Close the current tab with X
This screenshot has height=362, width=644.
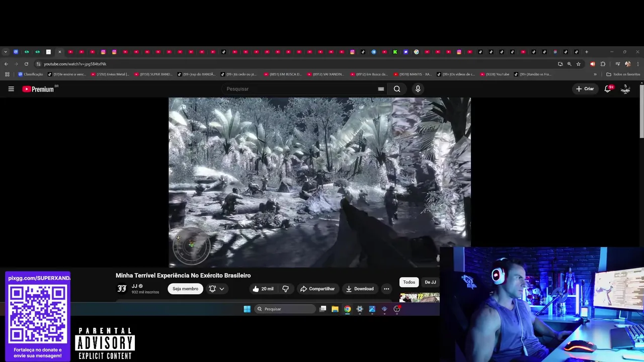[x=59, y=52]
